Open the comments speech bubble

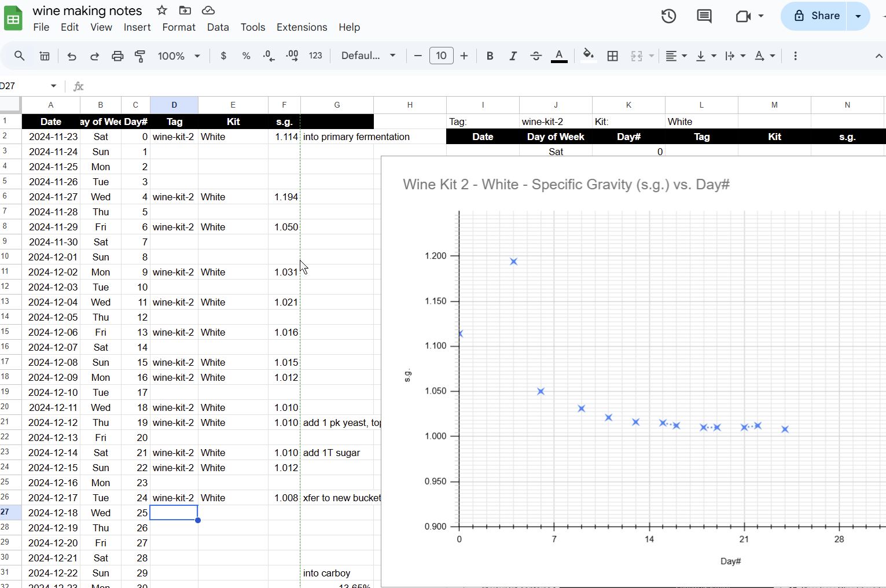point(704,16)
